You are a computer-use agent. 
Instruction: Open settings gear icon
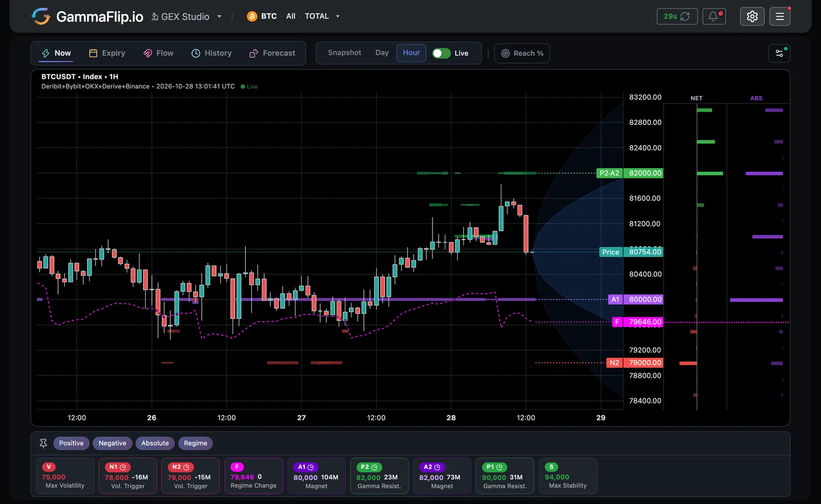point(752,16)
